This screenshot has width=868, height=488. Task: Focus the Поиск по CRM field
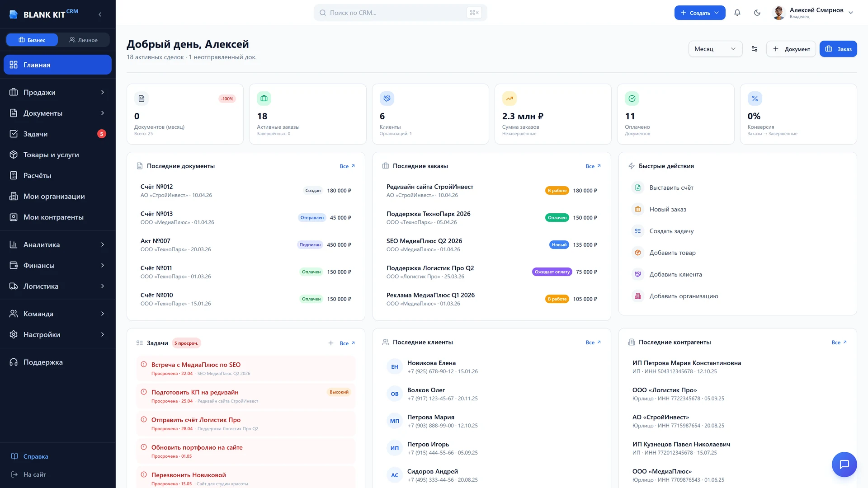(400, 13)
